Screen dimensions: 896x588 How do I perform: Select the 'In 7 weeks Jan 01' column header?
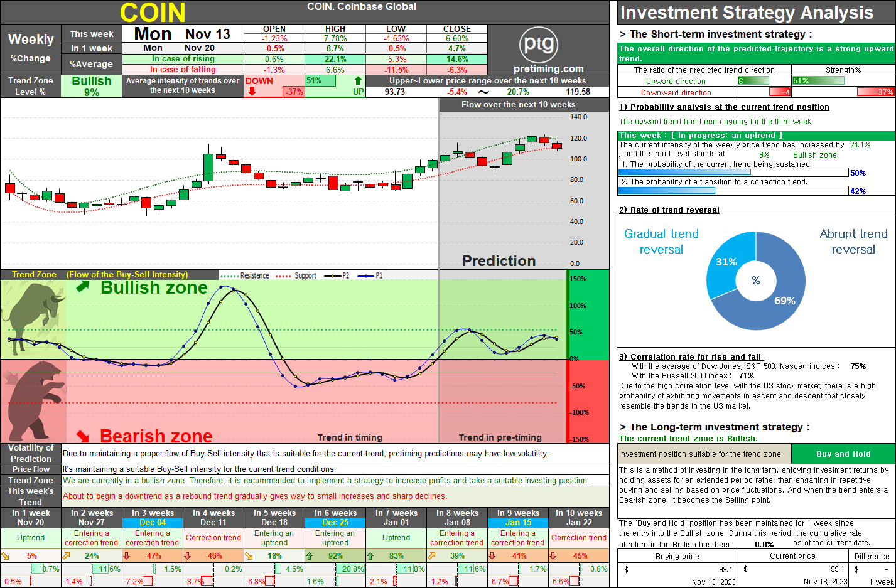[396, 518]
